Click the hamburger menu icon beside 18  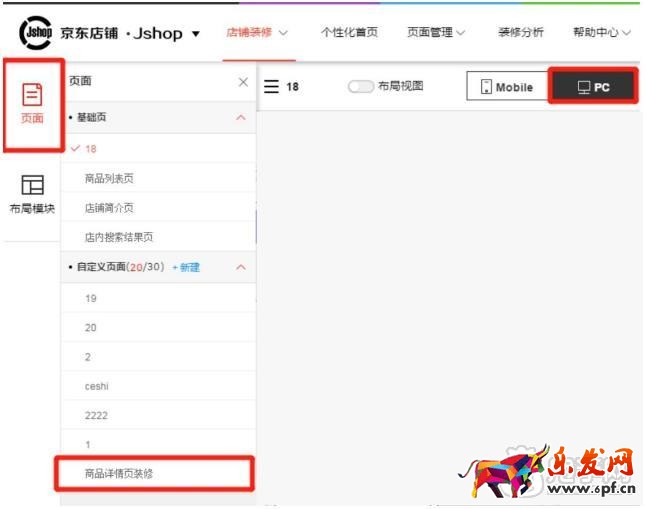click(271, 87)
